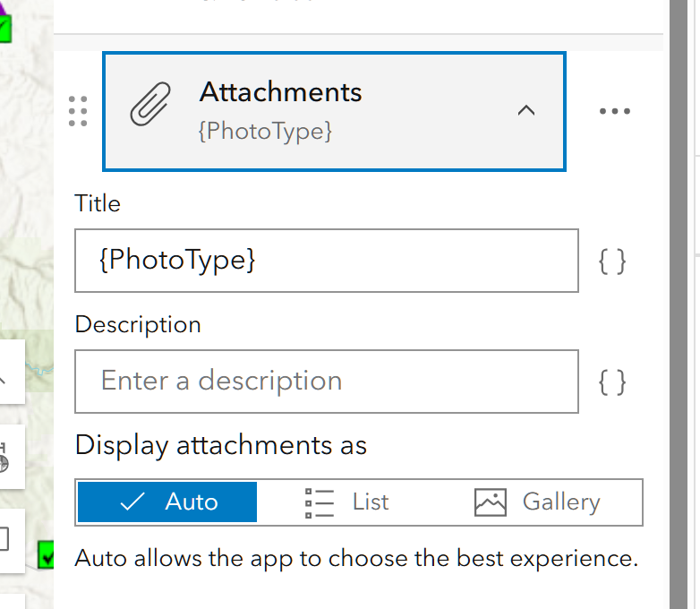
Task: Focus the Enter a description field
Action: (x=327, y=382)
